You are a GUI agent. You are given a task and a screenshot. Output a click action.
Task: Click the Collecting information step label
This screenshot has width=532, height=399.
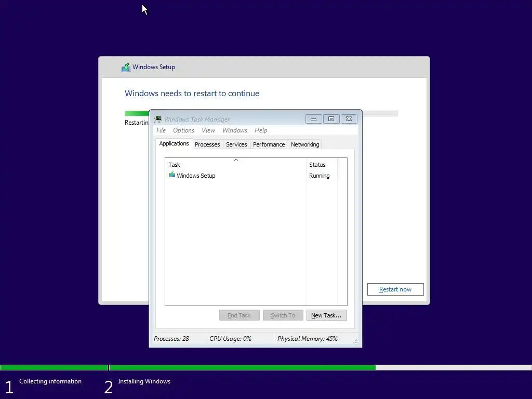click(x=50, y=381)
